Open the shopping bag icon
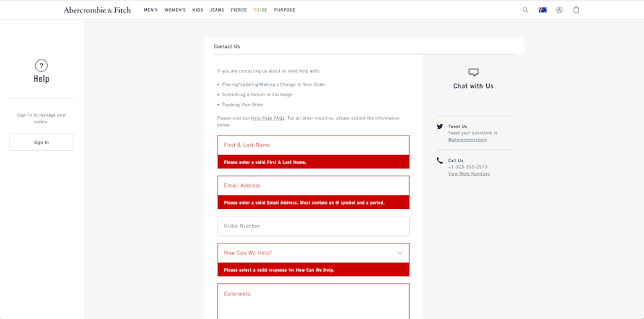The image size is (644, 319). pos(576,10)
